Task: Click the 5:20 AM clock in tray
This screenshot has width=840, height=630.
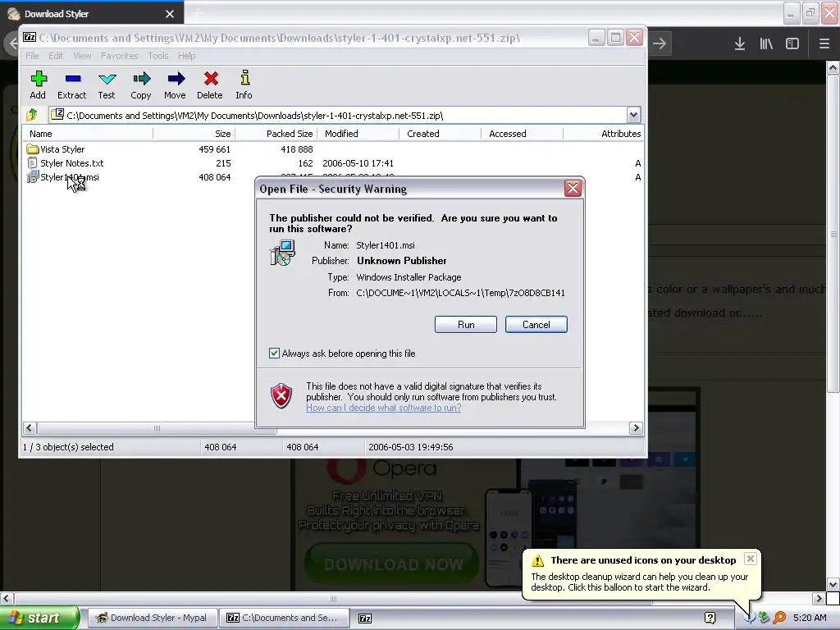Action: coord(810,618)
